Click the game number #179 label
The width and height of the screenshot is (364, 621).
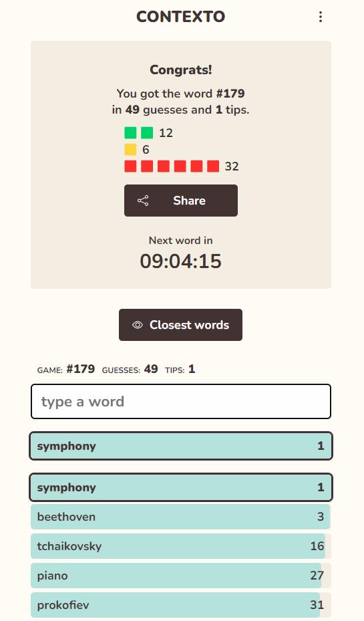tap(80, 369)
